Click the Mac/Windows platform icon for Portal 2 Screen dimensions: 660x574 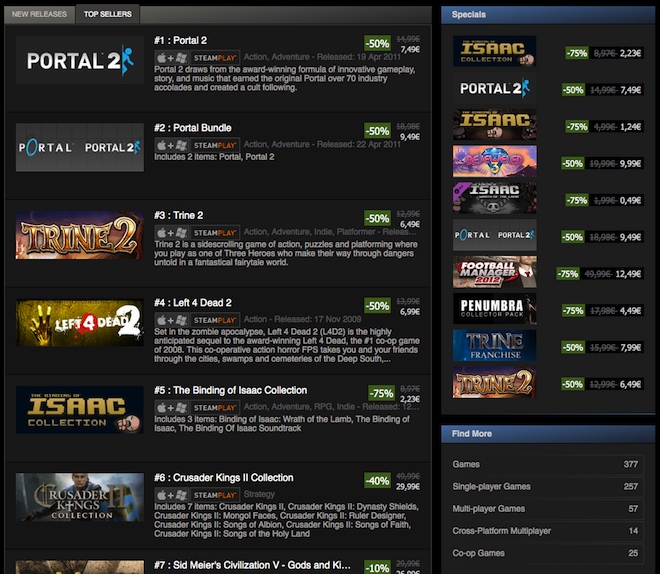click(172, 58)
